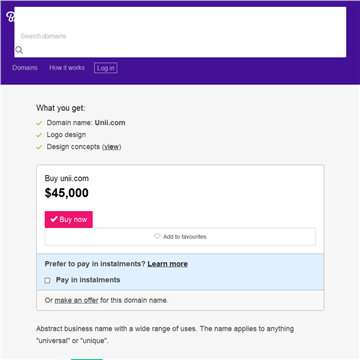Tick the Pay in instalments checkbox
The width and height of the screenshot is (360, 360).
pos(47,280)
